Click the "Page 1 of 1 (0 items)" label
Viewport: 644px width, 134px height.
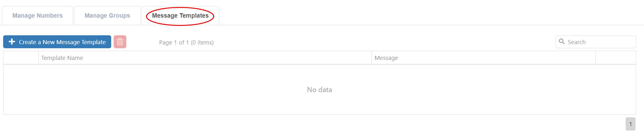(186, 42)
